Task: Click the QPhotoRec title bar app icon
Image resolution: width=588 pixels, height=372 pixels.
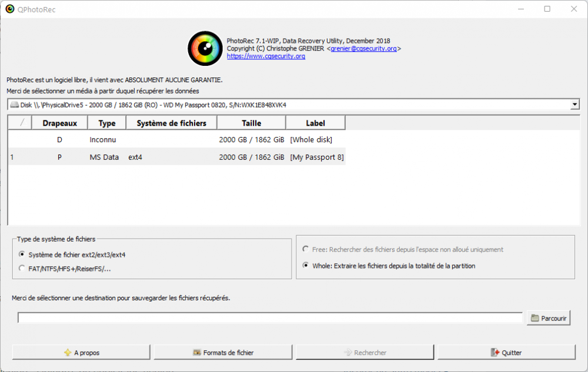Action: click(10, 9)
